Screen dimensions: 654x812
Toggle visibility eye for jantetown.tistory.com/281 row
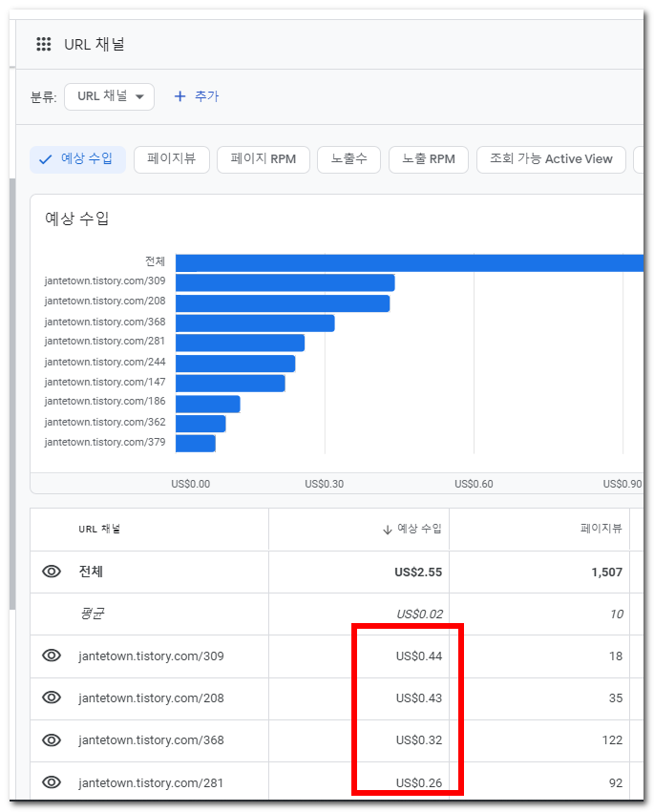tap(52, 782)
